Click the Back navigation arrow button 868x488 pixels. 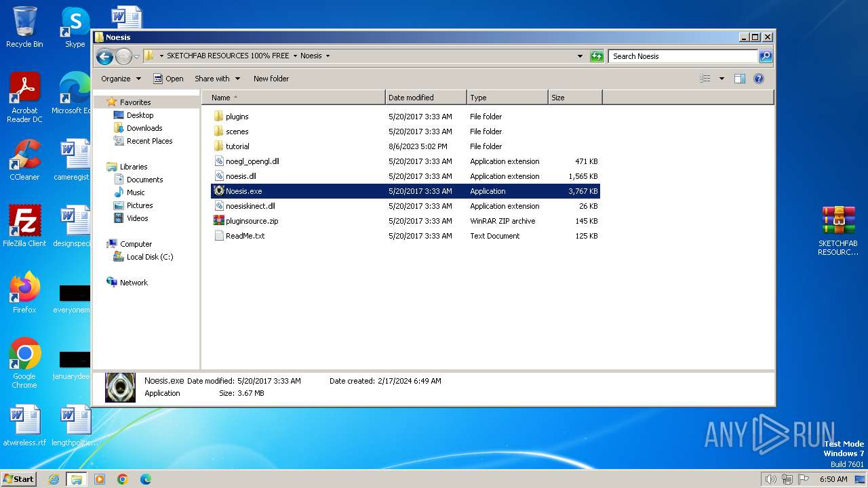tap(104, 56)
